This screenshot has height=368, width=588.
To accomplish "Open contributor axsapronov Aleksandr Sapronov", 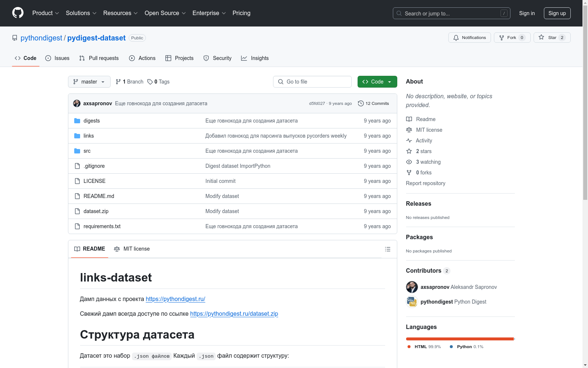I will [459, 287].
